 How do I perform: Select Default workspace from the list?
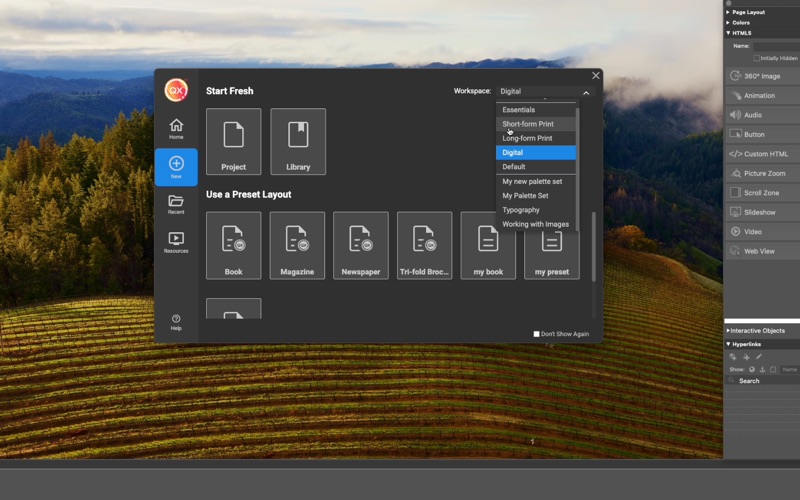pyautogui.click(x=536, y=167)
